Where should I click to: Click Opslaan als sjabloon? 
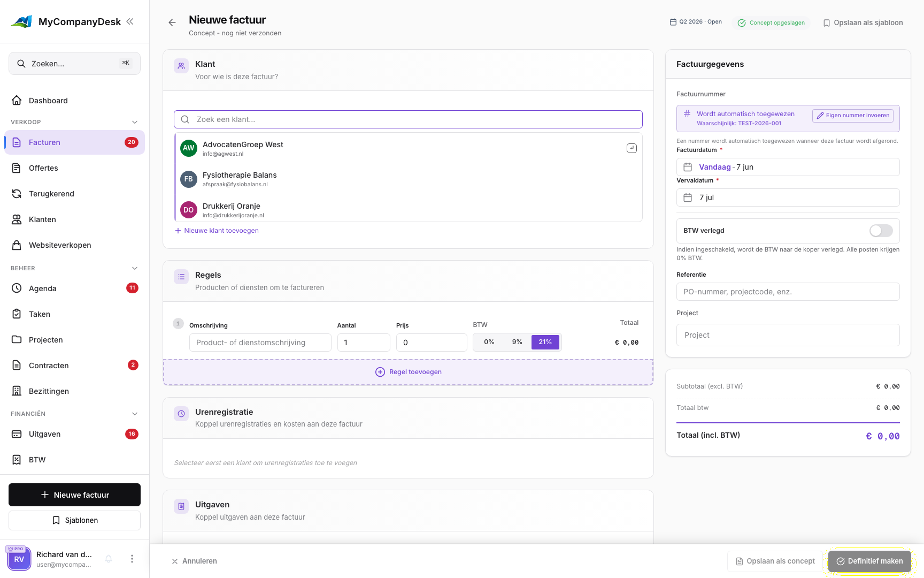(x=863, y=22)
